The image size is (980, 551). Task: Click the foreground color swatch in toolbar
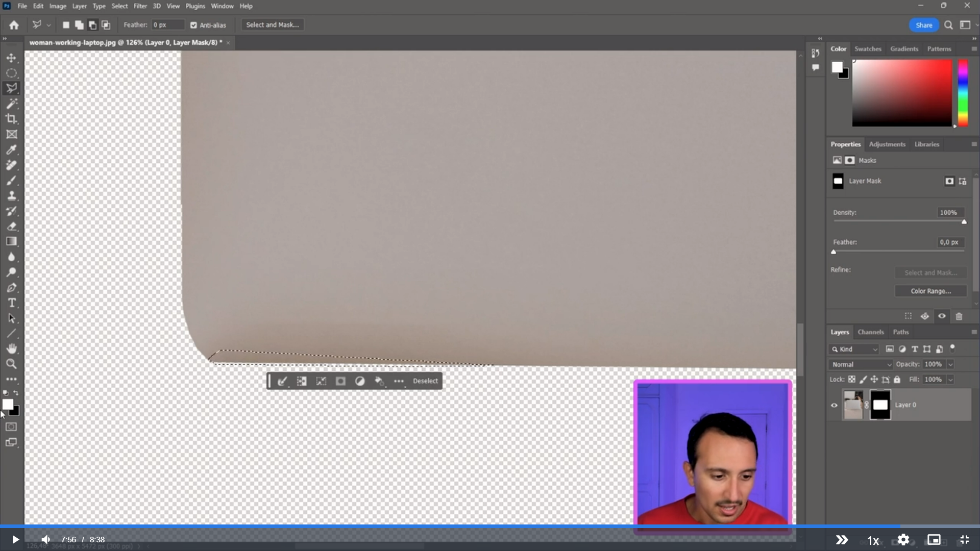tap(7, 405)
